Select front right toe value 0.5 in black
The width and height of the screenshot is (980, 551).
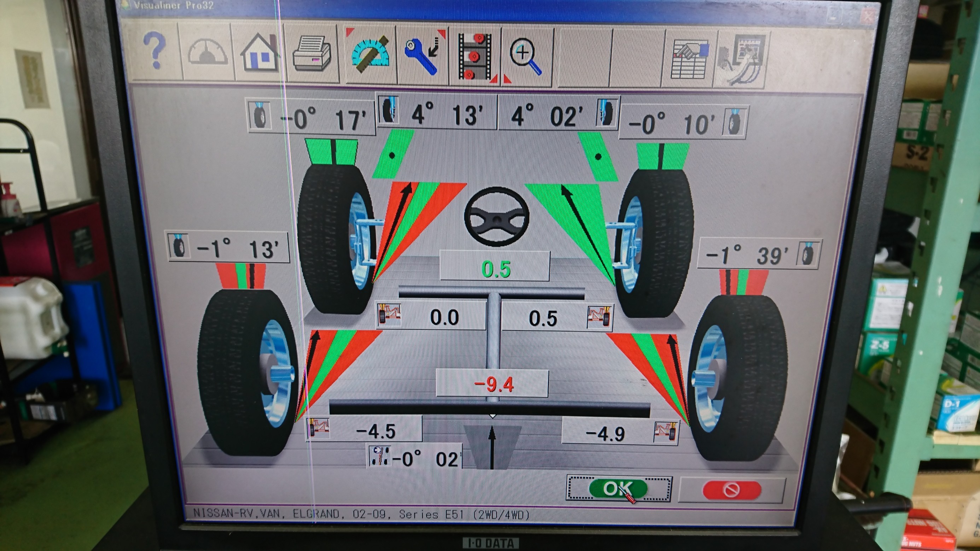543,318
